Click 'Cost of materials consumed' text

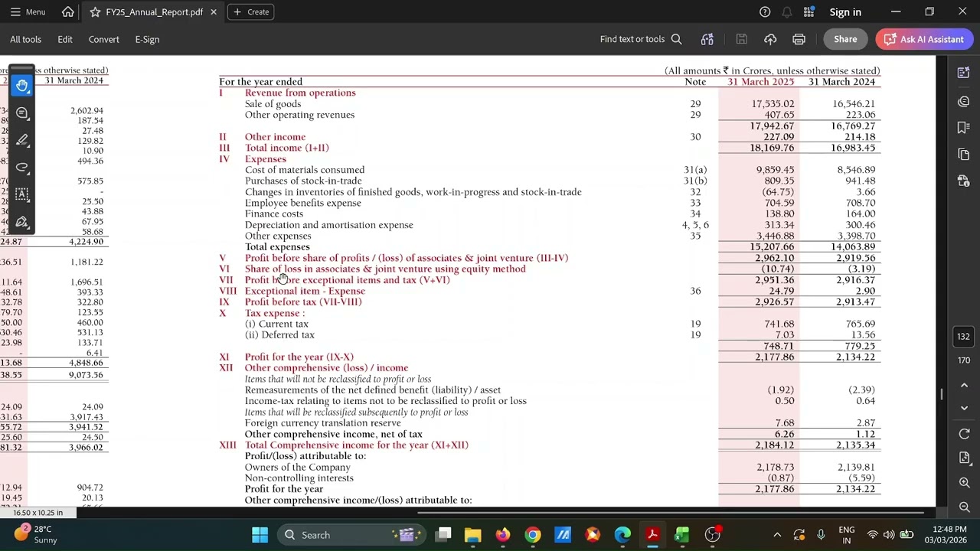305,170
